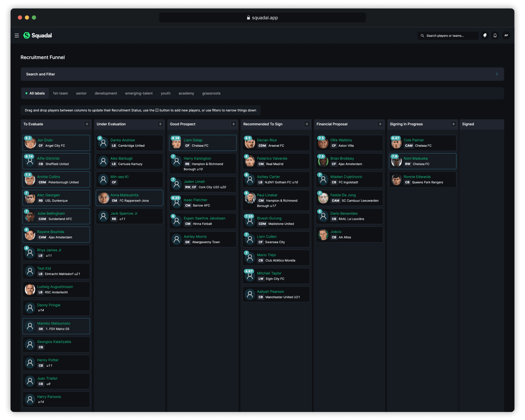Add player to Financial Proposal column

pyautogui.click(x=380, y=124)
